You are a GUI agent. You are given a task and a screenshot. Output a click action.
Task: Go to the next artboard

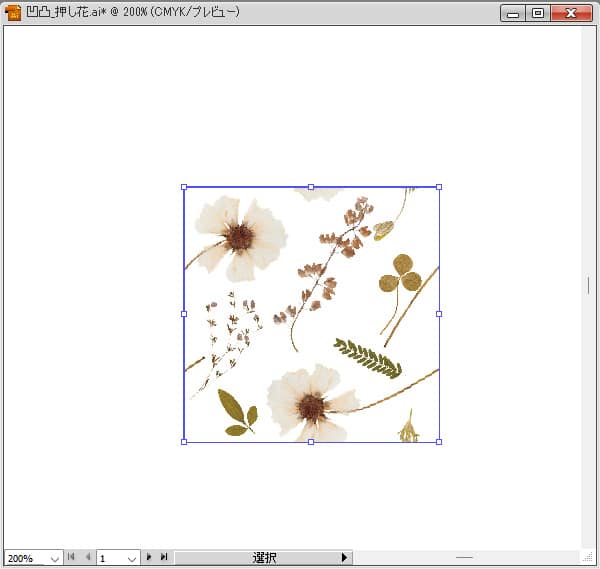149,557
